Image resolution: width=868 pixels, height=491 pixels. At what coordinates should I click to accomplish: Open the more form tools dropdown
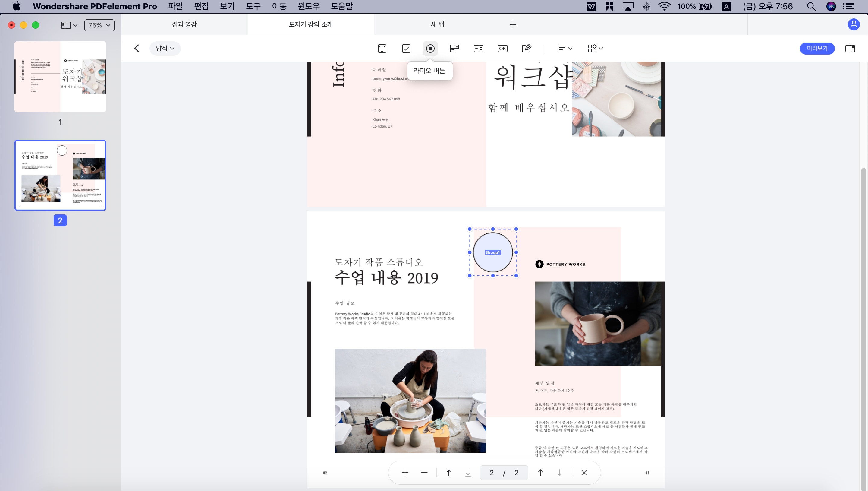click(x=596, y=49)
